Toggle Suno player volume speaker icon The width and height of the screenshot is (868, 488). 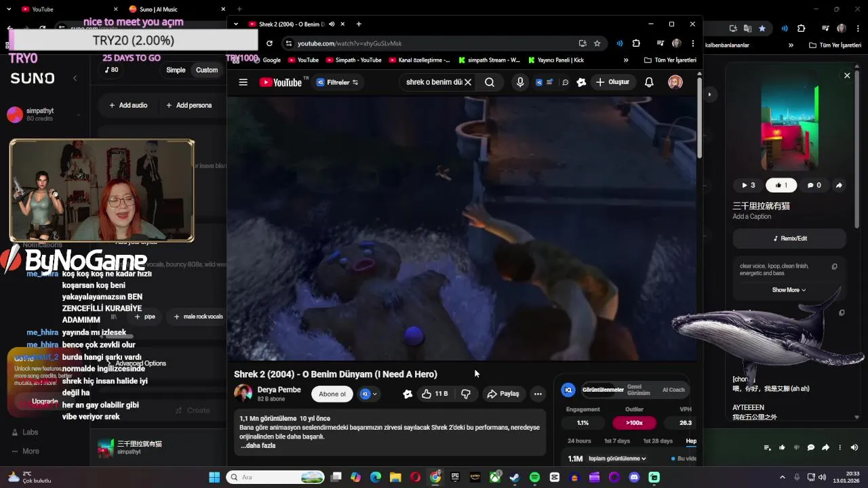[854, 447]
